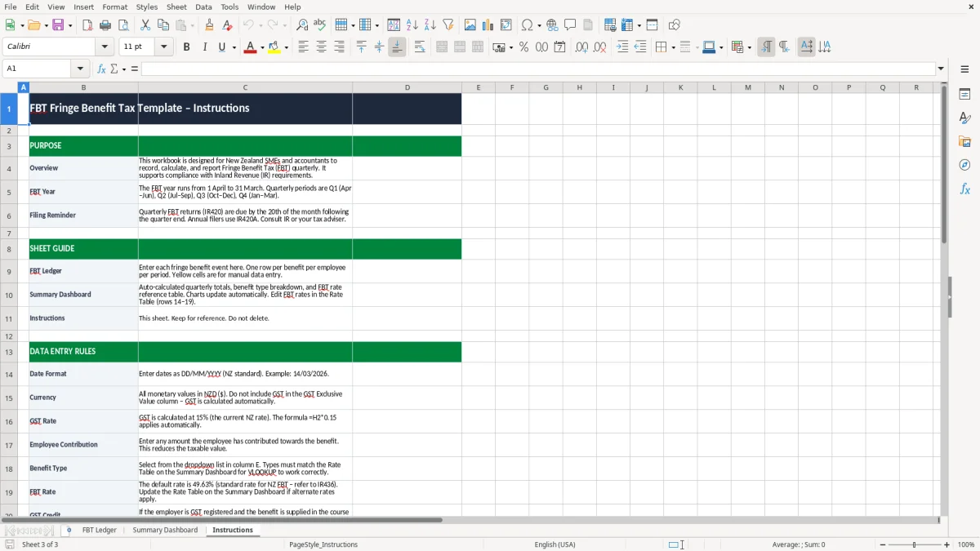Expand the formula bar
This screenshot has width=980, height=551.
(x=941, y=69)
